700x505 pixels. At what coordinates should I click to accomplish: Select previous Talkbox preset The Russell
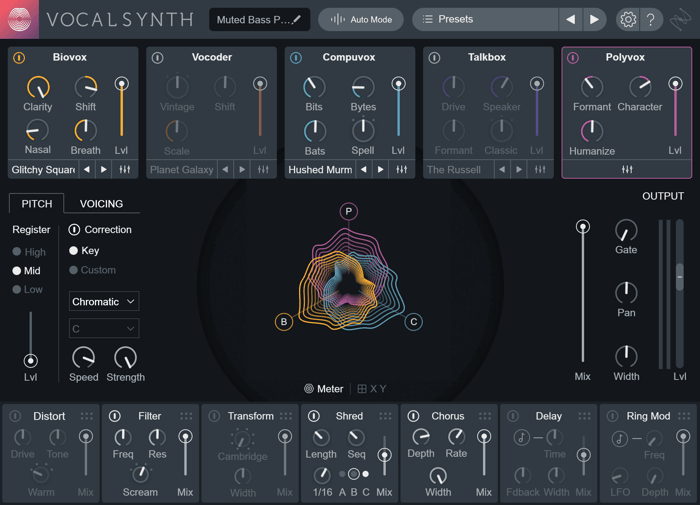502,169
